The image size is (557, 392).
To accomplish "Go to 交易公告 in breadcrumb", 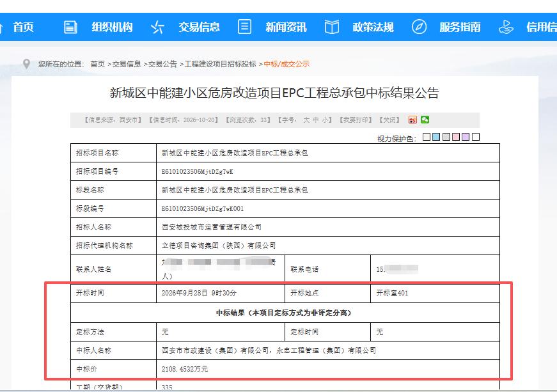I will click(162, 64).
